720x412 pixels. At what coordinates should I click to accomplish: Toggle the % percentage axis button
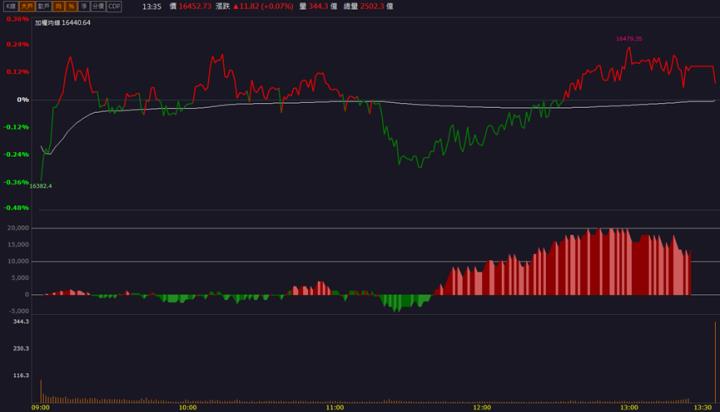click(73, 6)
